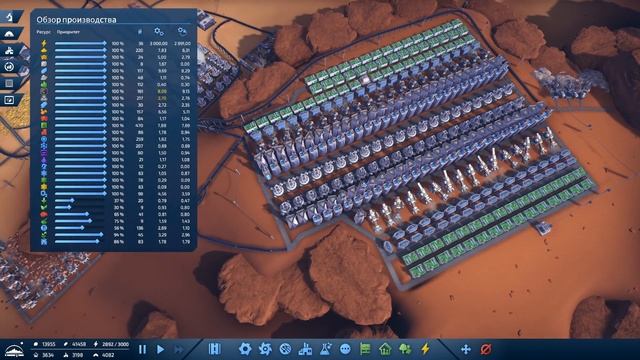Open the green house habitat category
640x360 pixels.
pos(385,349)
